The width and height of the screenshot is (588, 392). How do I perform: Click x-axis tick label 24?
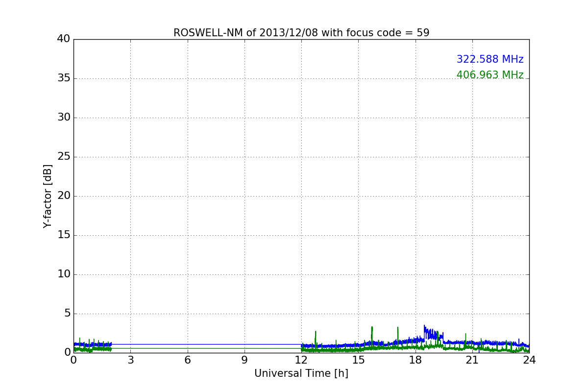click(529, 360)
